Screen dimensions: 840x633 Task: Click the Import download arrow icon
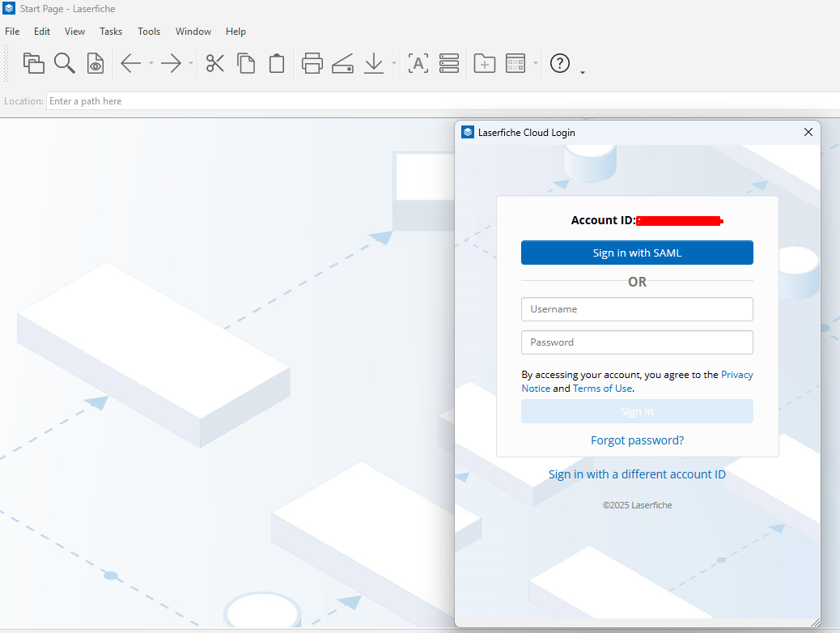[x=374, y=63]
